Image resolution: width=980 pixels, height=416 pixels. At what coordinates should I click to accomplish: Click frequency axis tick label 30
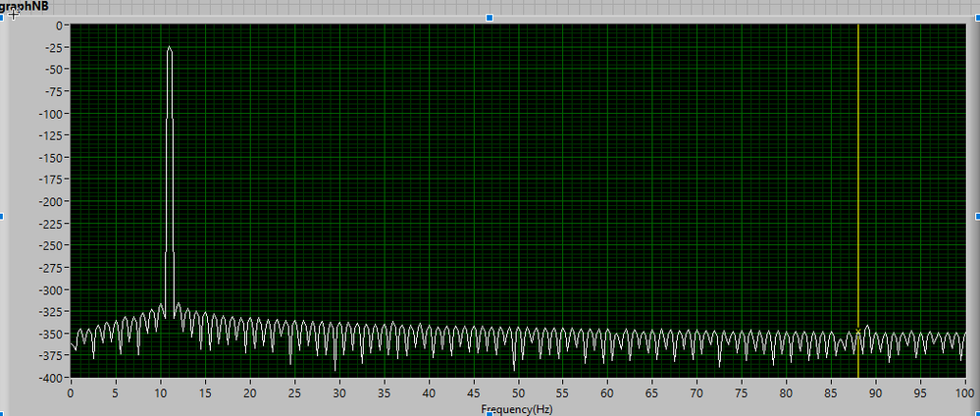pyautogui.click(x=339, y=393)
